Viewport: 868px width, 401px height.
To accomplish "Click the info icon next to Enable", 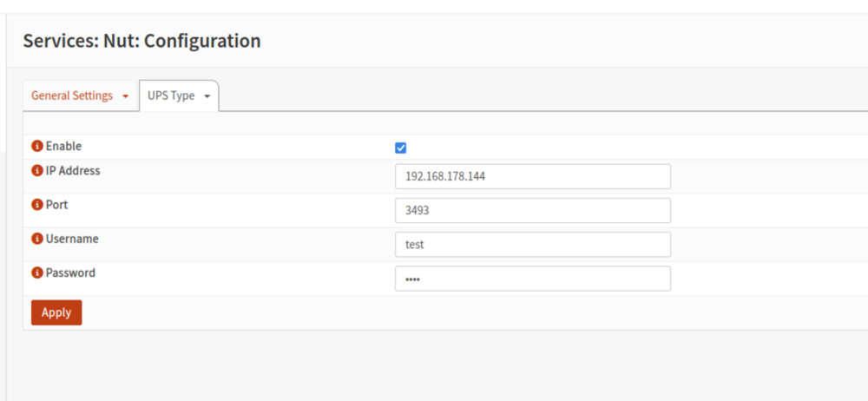I will (x=37, y=147).
